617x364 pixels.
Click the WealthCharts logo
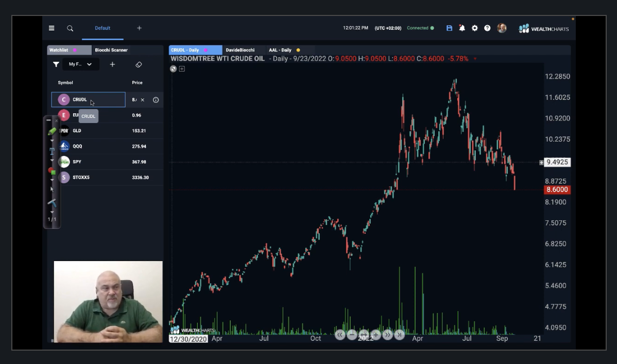544,29
